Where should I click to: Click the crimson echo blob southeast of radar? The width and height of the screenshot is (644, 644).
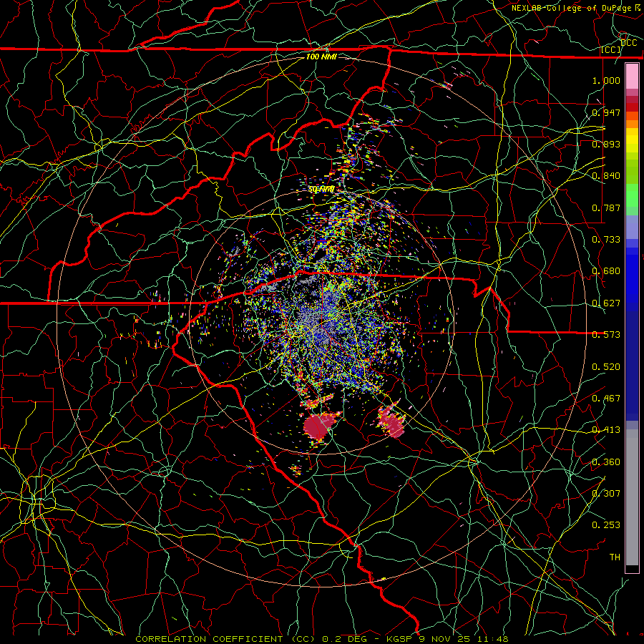(392, 421)
